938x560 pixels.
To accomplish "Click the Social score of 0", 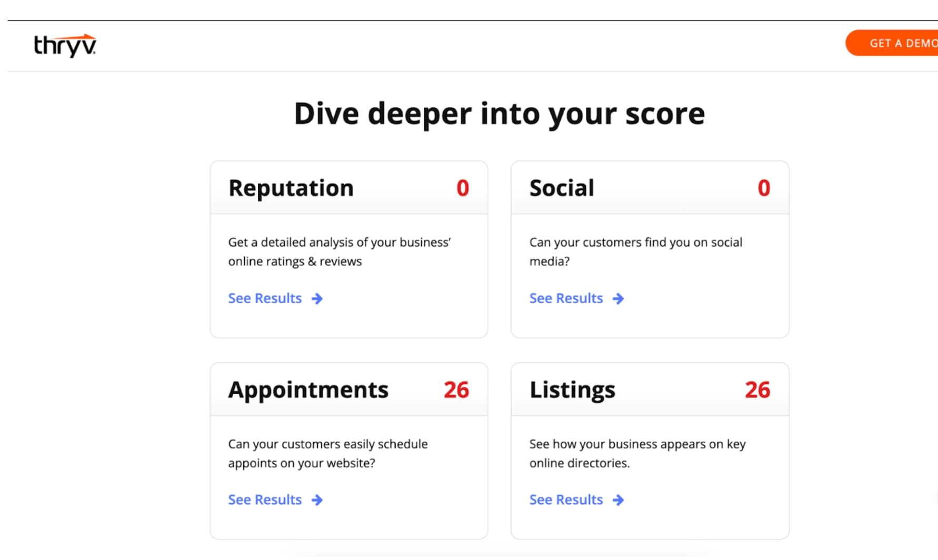I will coord(764,188).
